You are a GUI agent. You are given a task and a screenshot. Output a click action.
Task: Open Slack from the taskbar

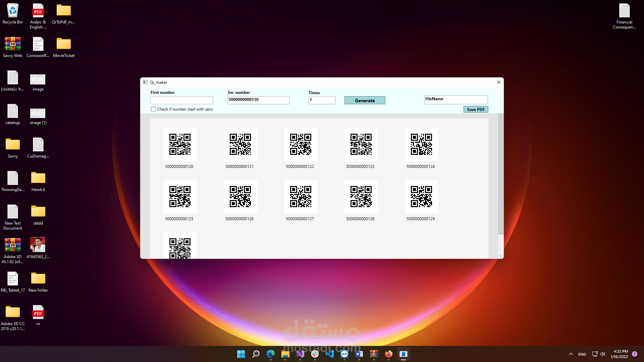tap(315, 354)
